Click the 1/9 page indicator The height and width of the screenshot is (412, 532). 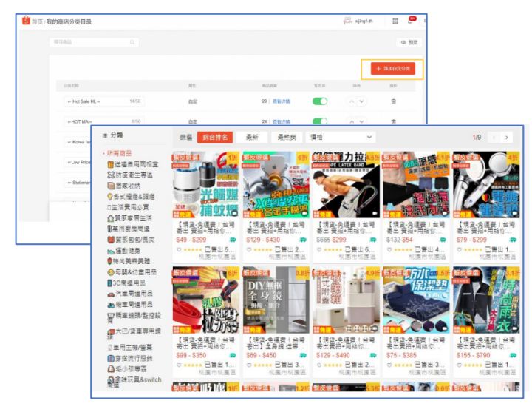[477, 138]
